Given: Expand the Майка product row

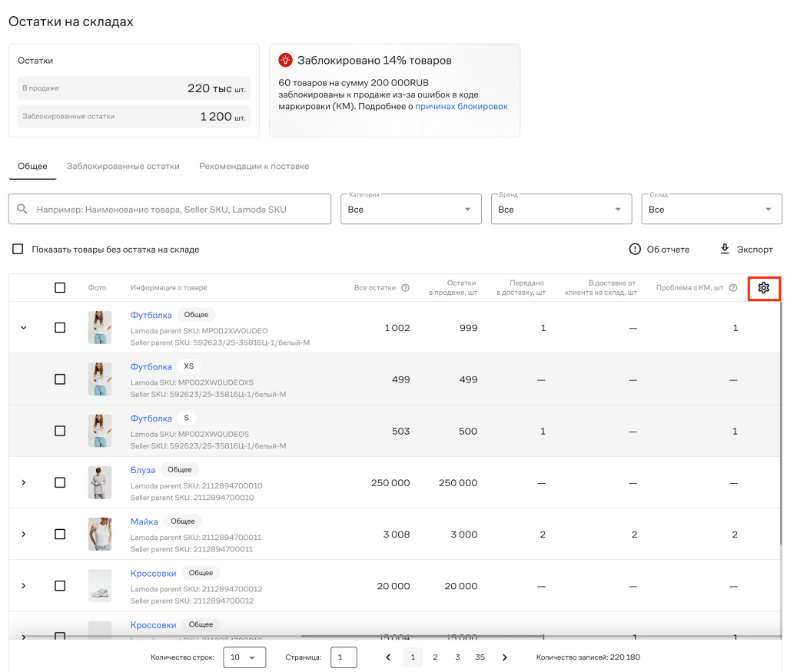Looking at the screenshot, I should point(24,534).
